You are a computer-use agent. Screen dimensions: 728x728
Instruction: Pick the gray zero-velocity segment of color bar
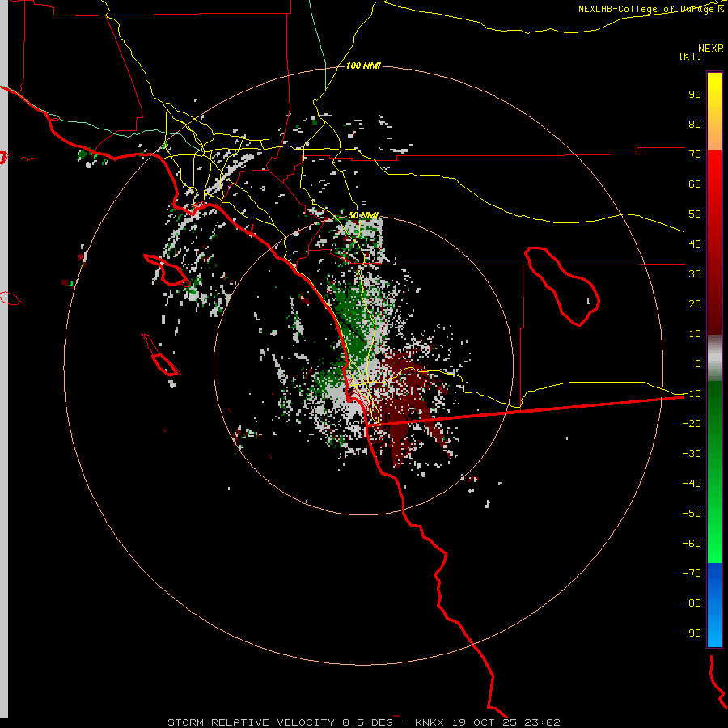[x=714, y=358]
